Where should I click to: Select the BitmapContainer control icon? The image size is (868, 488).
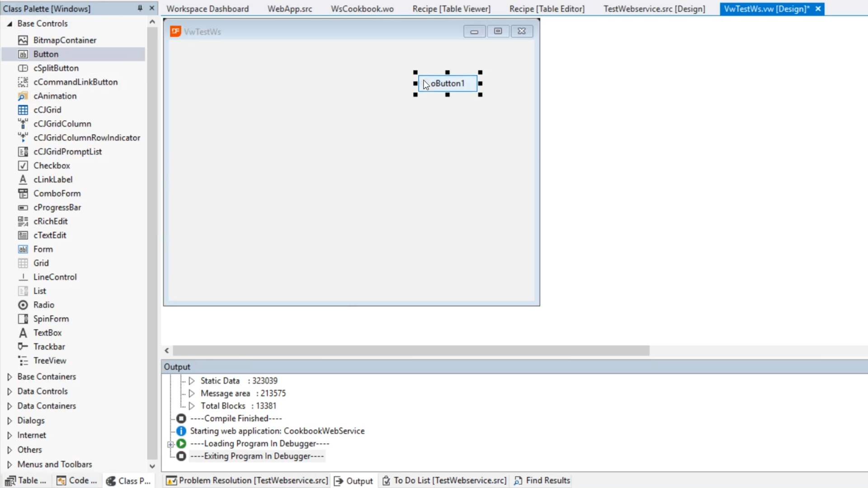coord(23,40)
